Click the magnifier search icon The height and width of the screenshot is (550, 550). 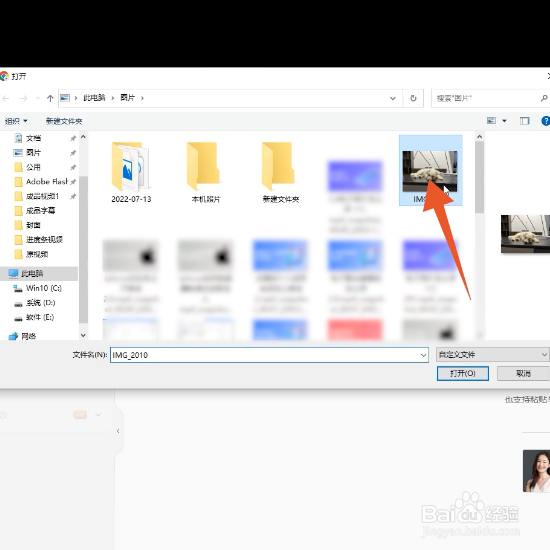coord(544,98)
